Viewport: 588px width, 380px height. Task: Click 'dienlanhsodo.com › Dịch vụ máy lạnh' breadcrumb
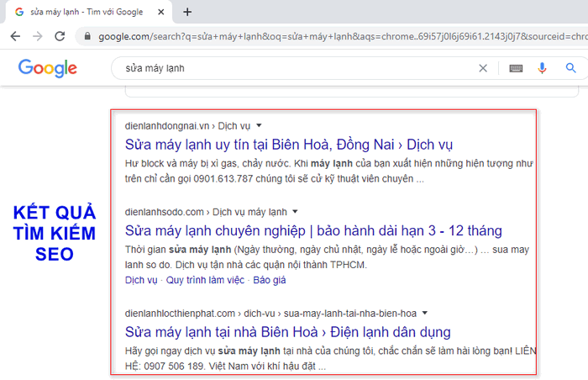[206, 212]
